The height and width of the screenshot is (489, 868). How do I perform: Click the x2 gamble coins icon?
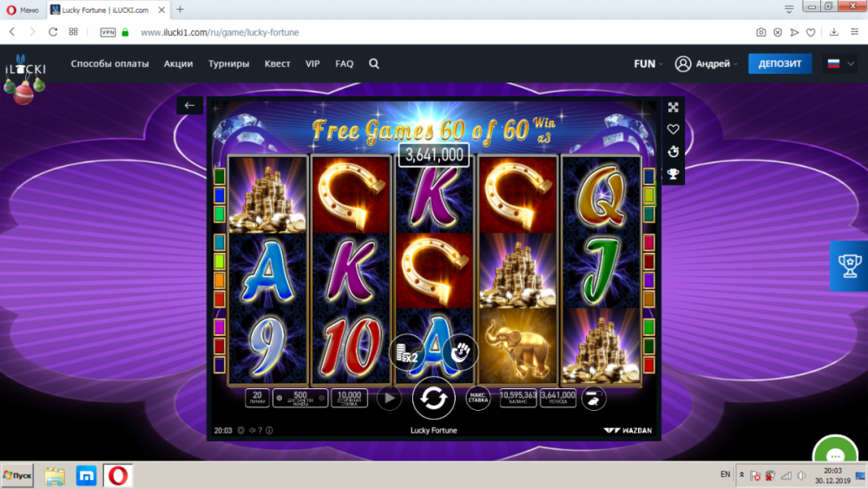(407, 353)
